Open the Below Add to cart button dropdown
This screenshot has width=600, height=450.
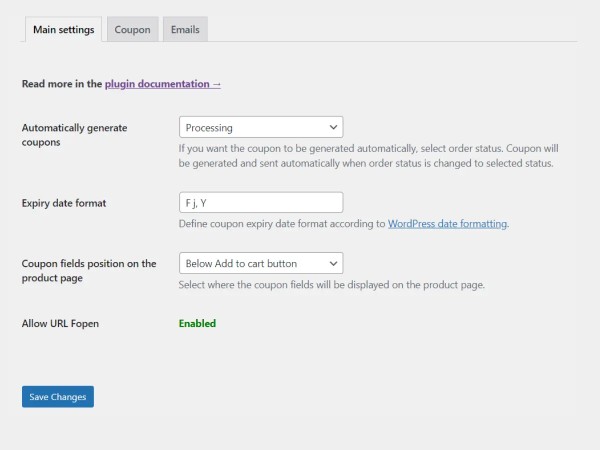(x=261, y=263)
